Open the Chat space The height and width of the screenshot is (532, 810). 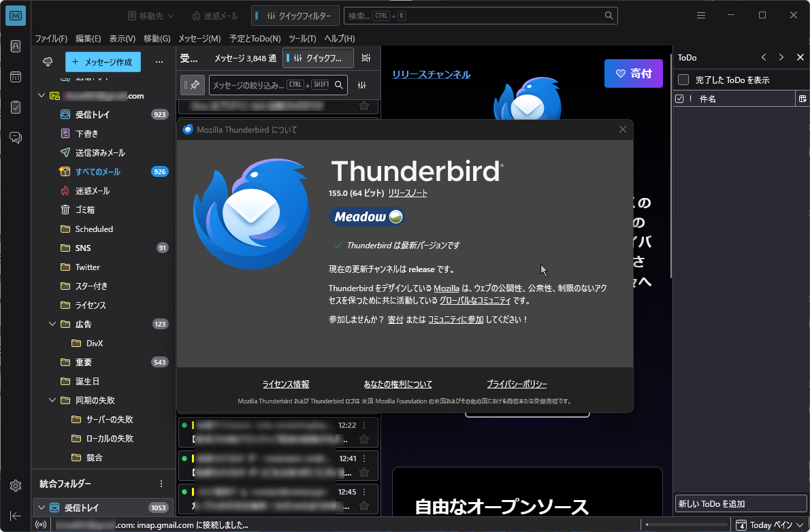(x=16, y=137)
